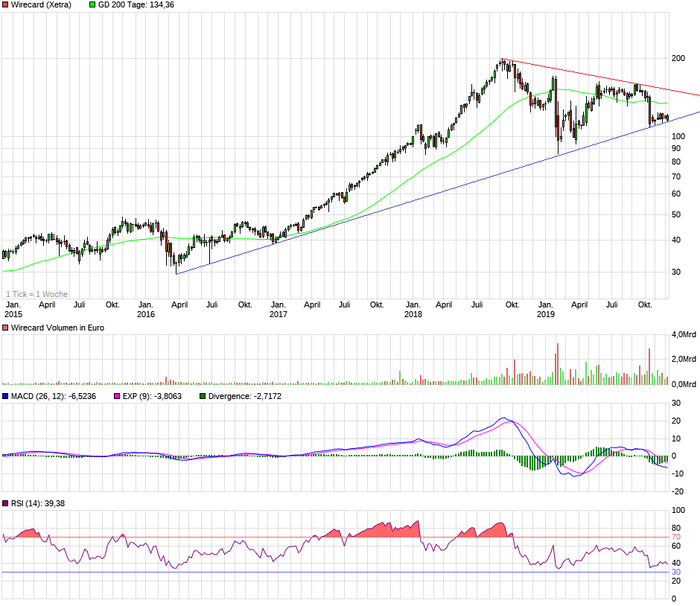Image resolution: width=700 pixels, height=606 pixels.
Task: Toggle the MACD indicator using its legend marker
Action: [x=6, y=396]
